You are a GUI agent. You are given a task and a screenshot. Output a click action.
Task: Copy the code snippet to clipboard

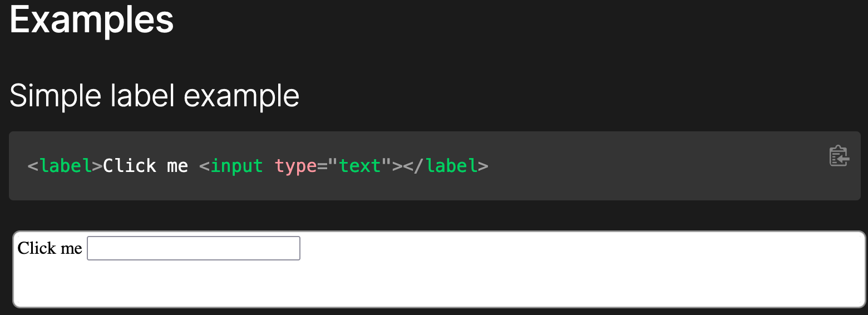coord(839,156)
